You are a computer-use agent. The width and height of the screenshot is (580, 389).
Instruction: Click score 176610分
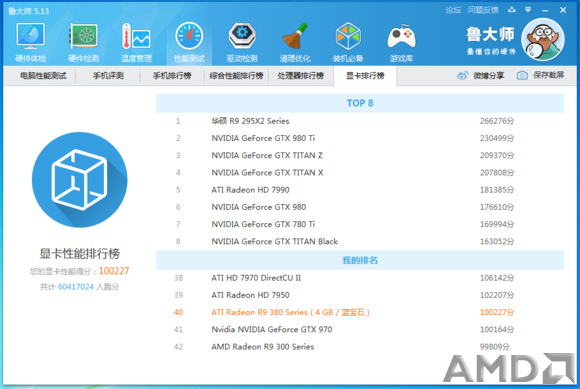(497, 207)
